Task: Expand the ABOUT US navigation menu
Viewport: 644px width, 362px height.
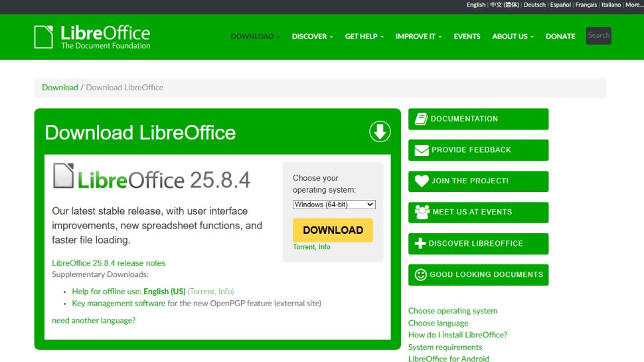Action: [513, 37]
